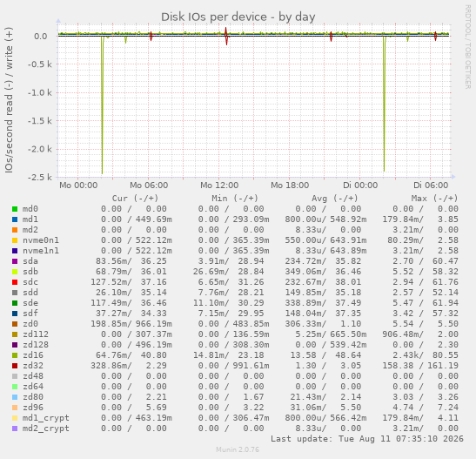Click the red spike near Mo 12:00

226,37
